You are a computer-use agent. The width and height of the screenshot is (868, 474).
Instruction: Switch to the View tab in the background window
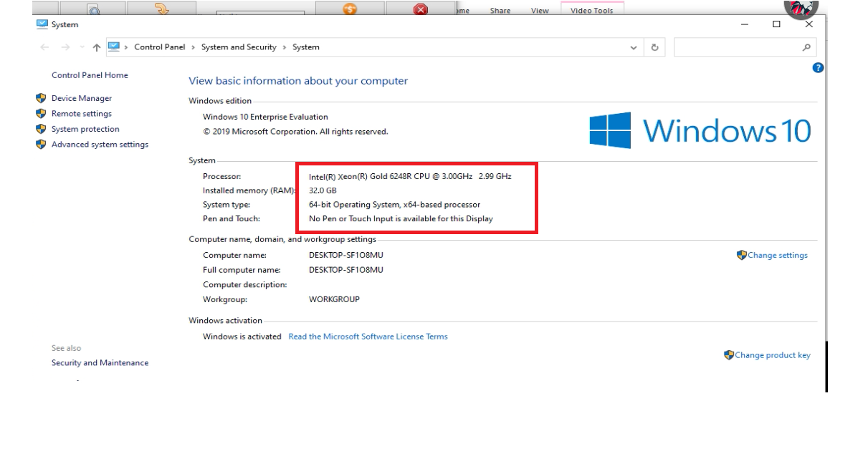click(x=540, y=11)
